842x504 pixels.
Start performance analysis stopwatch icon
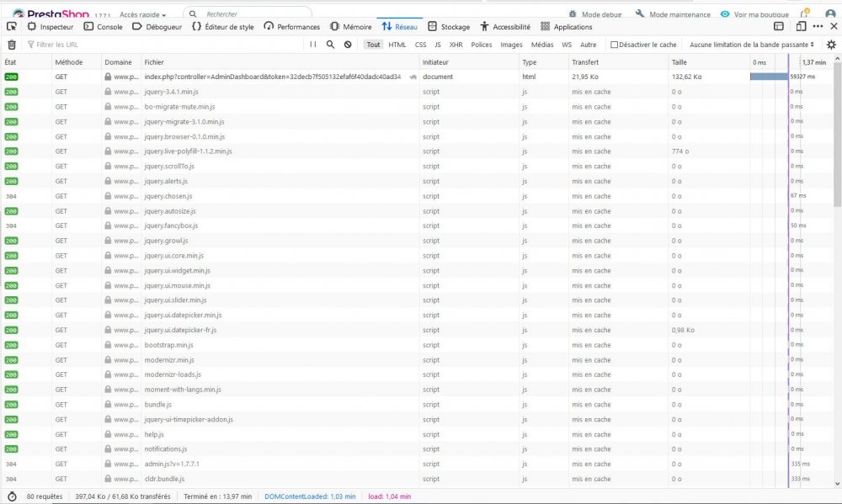click(12, 496)
